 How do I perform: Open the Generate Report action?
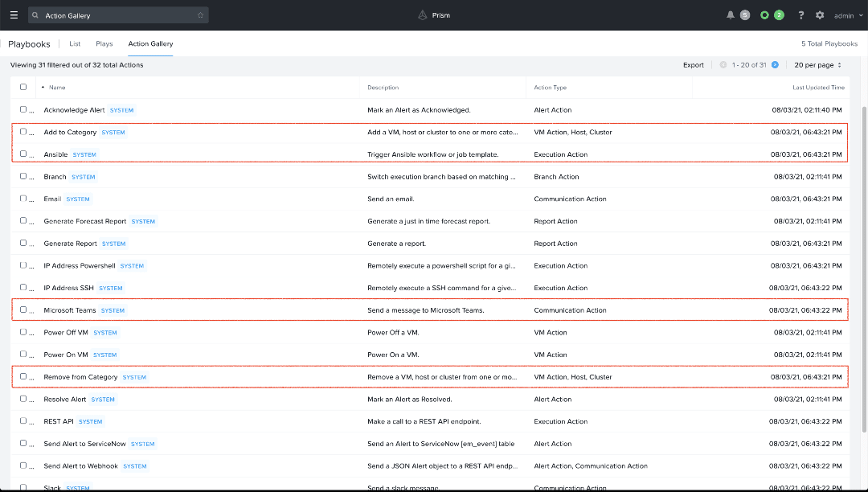[x=70, y=244]
